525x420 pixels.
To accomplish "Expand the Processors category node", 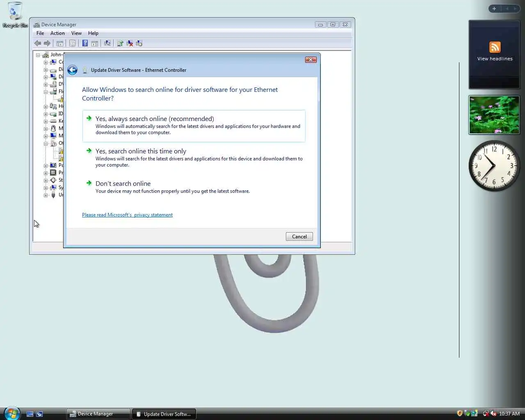I will click(x=46, y=173).
